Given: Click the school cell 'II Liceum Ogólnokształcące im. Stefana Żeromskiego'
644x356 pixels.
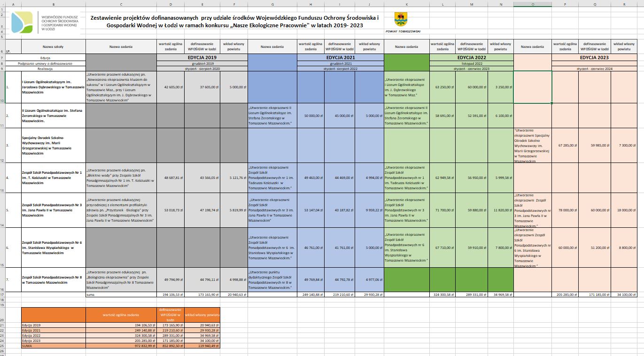Looking at the screenshot, I should pyautogui.click(x=53, y=116).
